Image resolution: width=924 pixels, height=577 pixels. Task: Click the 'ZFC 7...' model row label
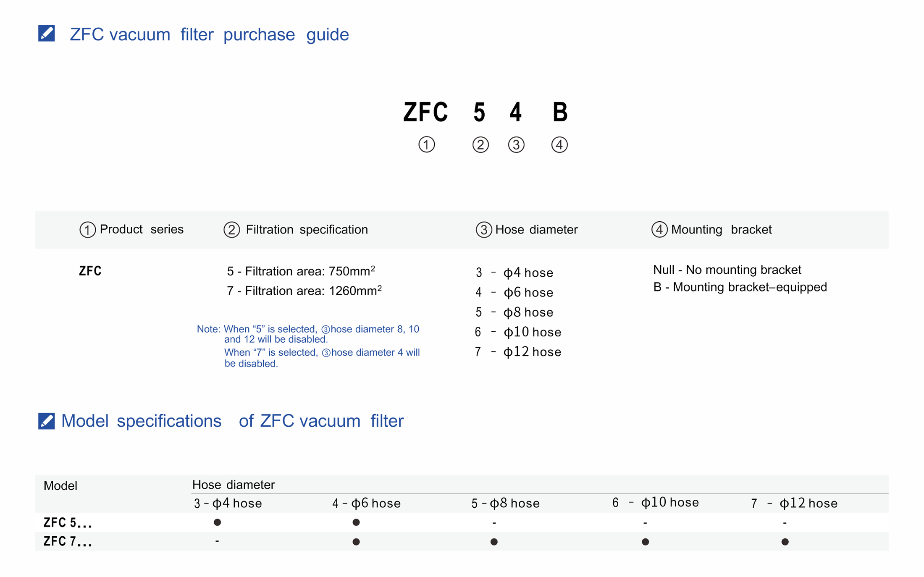coord(68,542)
